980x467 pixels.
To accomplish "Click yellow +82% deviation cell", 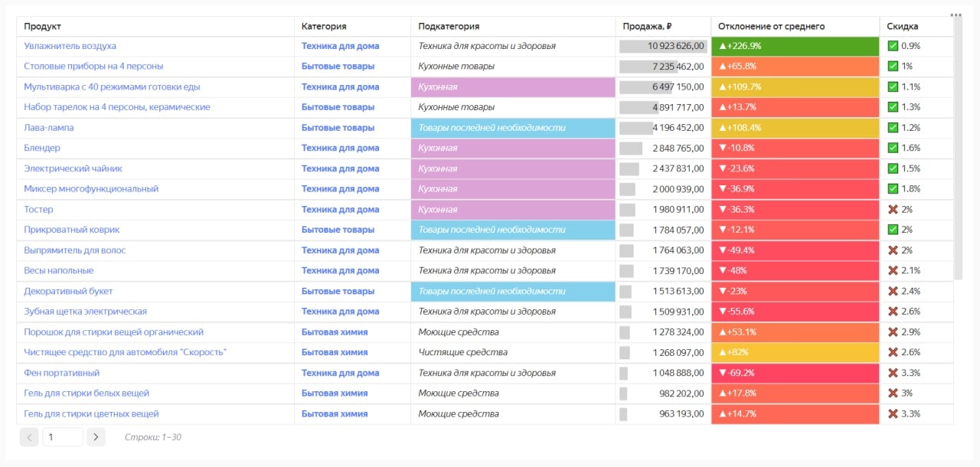I will click(795, 352).
